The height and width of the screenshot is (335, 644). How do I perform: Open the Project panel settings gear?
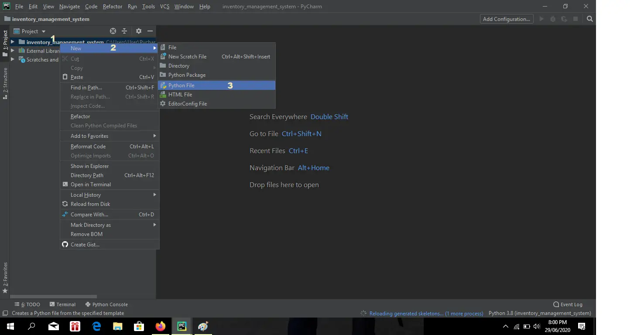click(x=138, y=31)
